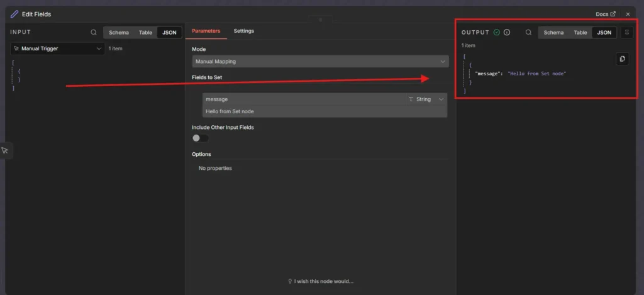Click 'I wish this node would...' link
The height and width of the screenshot is (295, 644).
coord(320,281)
